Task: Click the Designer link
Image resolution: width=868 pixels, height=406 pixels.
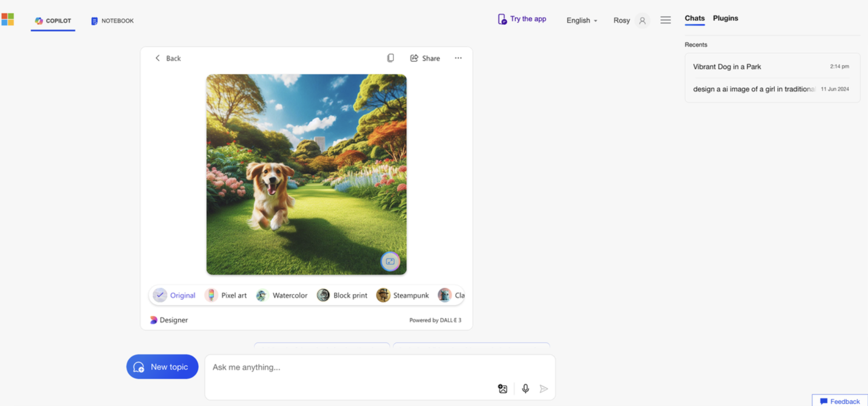Action: (169, 320)
